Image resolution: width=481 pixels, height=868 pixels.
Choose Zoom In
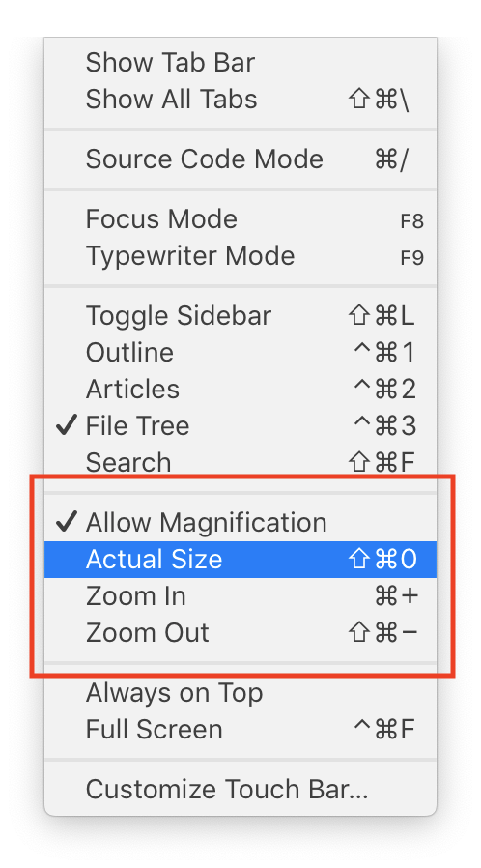click(x=240, y=596)
